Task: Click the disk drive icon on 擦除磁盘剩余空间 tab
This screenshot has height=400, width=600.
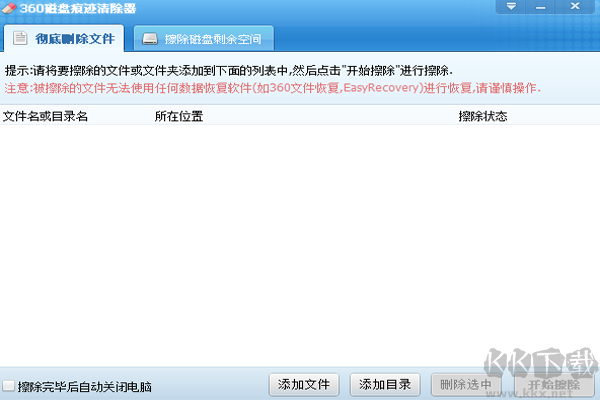Action: coord(150,39)
